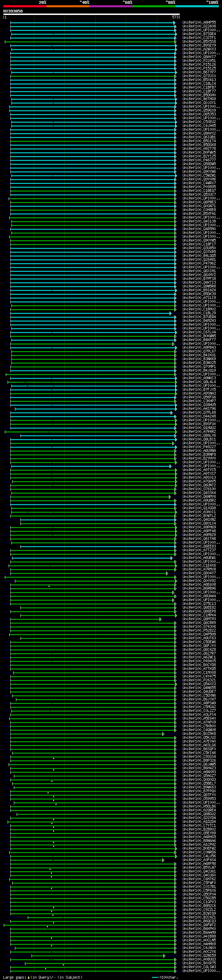Select the UniRef100_A1D2D4 label
The height and width of the screenshot is (980, 222).
pyautogui.click(x=199, y=822)
